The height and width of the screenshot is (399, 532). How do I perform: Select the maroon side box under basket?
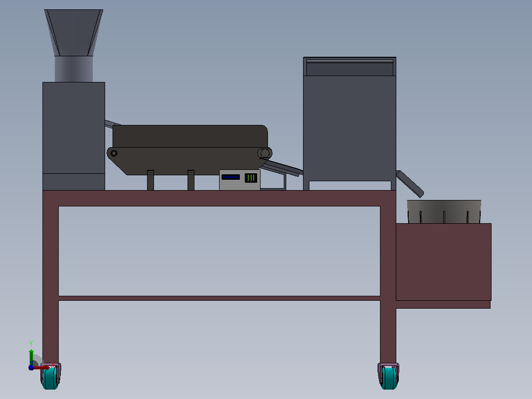click(x=444, y=262)
